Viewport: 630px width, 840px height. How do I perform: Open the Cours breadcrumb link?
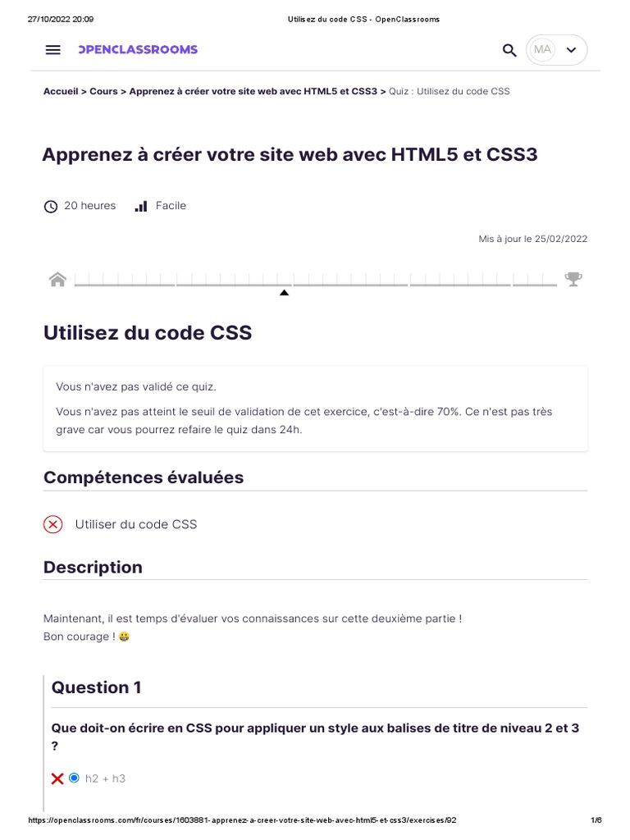103,92
